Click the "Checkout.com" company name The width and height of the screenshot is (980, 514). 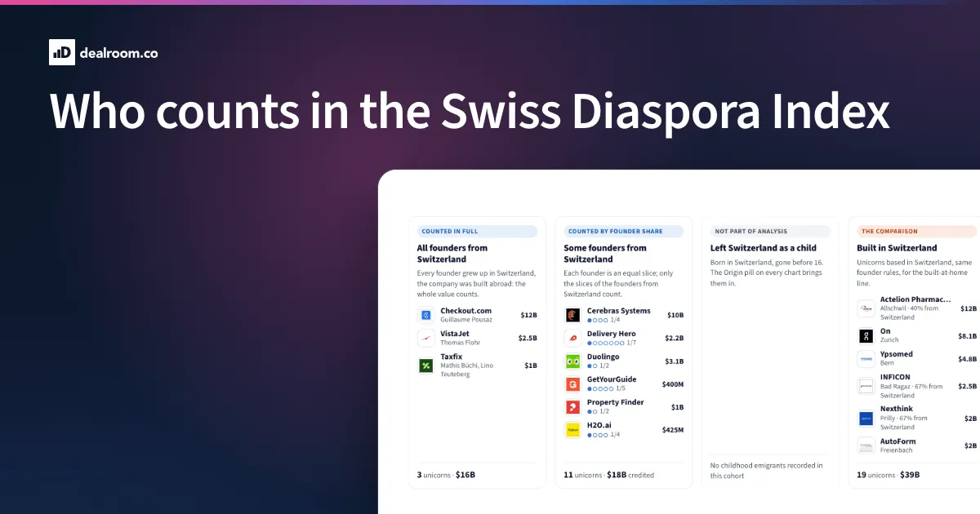[x=466, y=311]
